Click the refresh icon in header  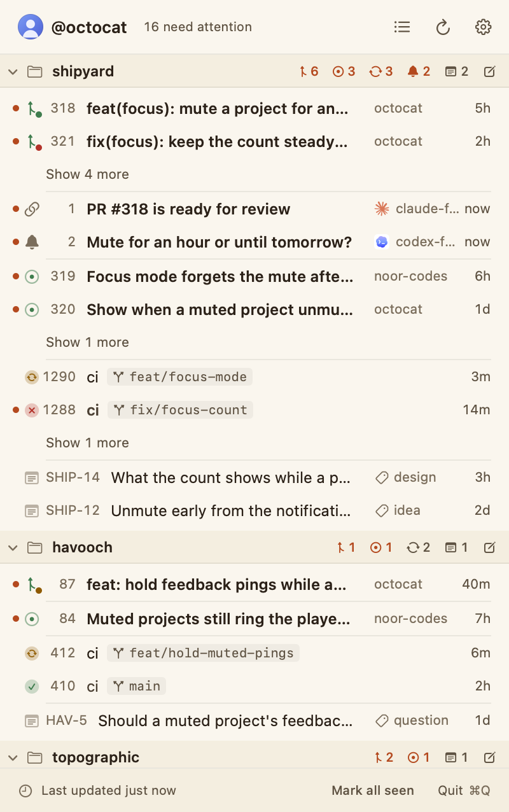click(x=443, y=27)
